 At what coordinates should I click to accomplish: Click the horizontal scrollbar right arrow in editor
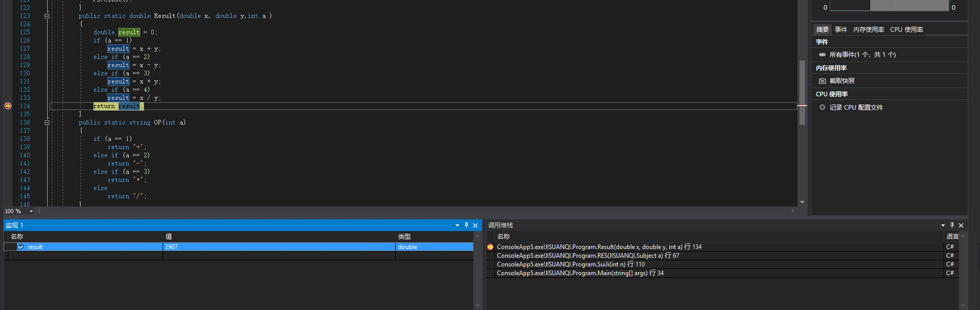pos(793,211)
